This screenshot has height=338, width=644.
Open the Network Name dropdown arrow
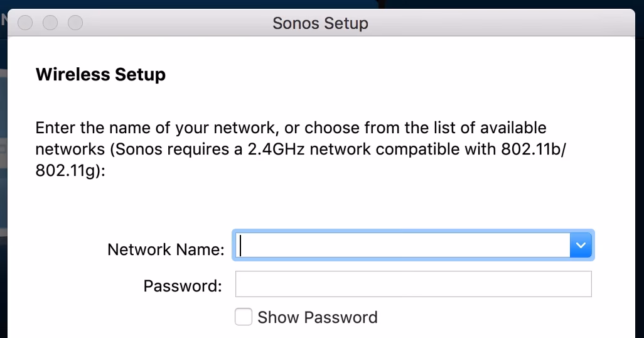581,245
